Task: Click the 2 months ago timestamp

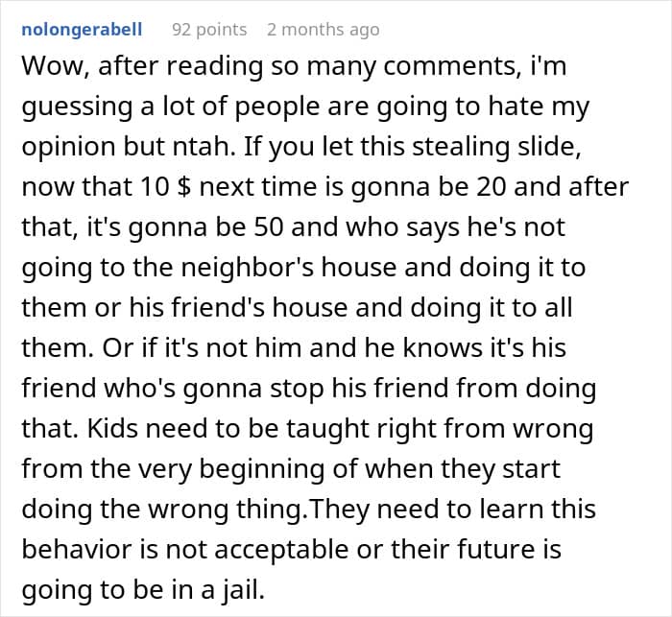Action: 323,30
